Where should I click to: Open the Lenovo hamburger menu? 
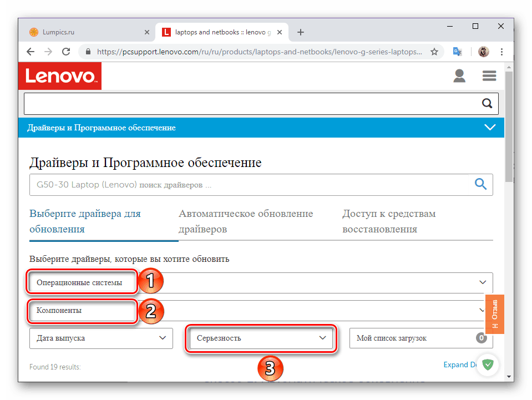489,75
